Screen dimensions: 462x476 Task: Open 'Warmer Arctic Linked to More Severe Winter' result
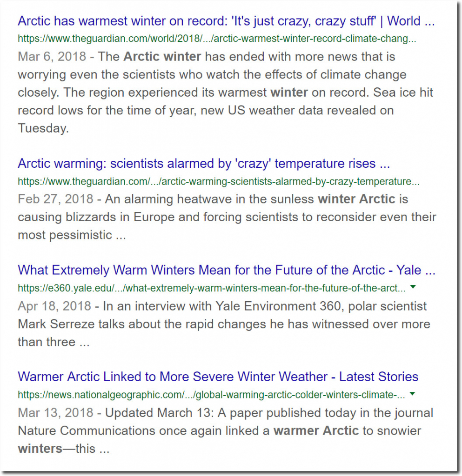(x=218, y=377)
